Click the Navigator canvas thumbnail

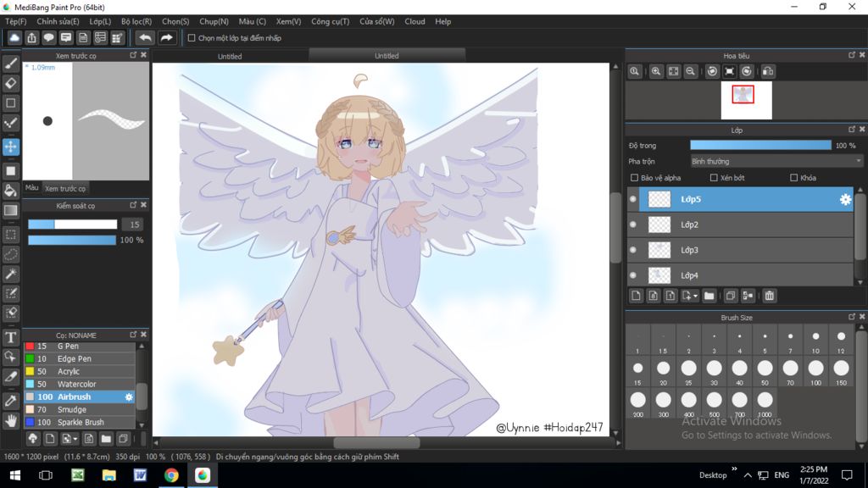coord(746,101)
